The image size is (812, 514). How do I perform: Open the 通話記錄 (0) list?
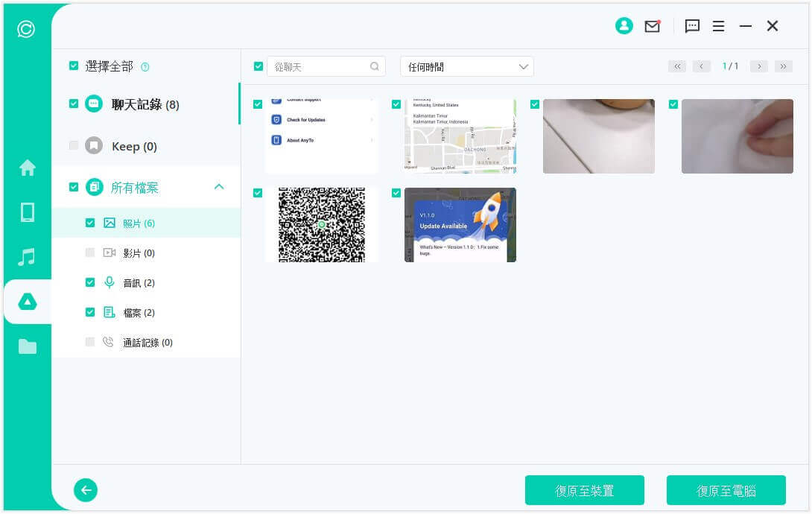146,342
